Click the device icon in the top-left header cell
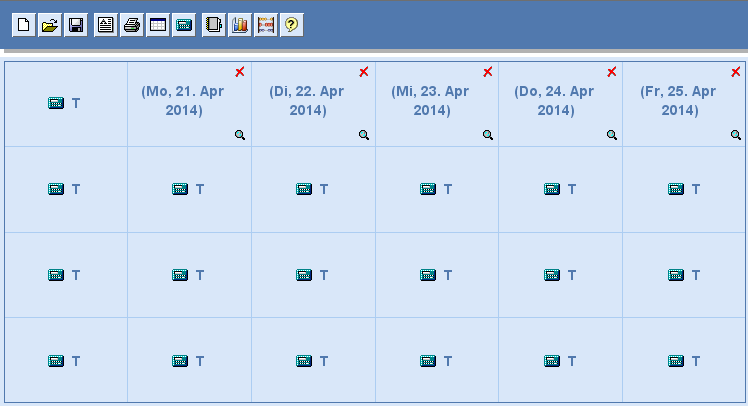 (x=56, y=103)
